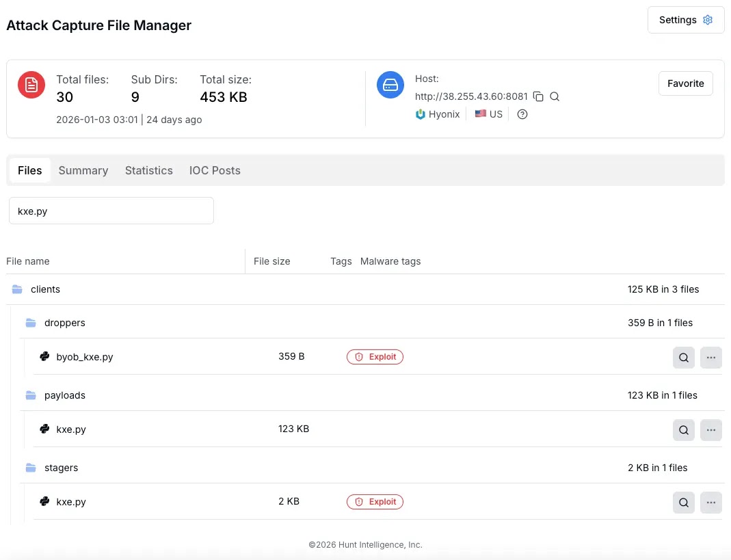
Task: Go to the IOC Posts tab
Action: 215,170
